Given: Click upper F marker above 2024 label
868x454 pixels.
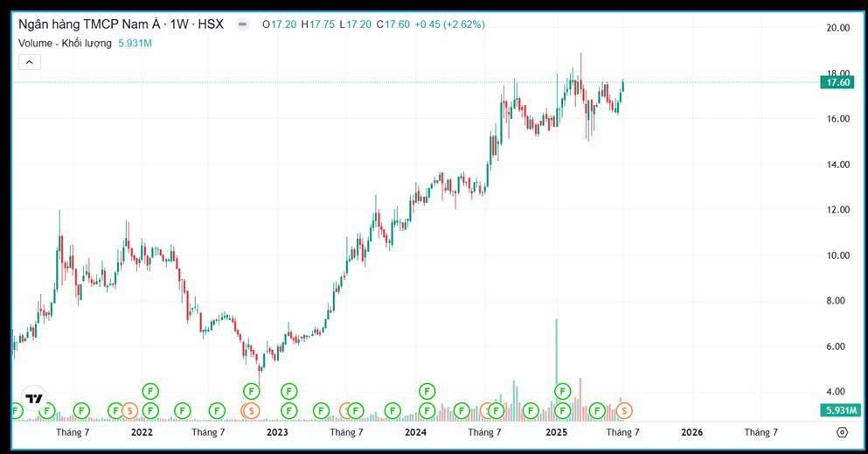Looking at the screenshot, I should 427,390.
